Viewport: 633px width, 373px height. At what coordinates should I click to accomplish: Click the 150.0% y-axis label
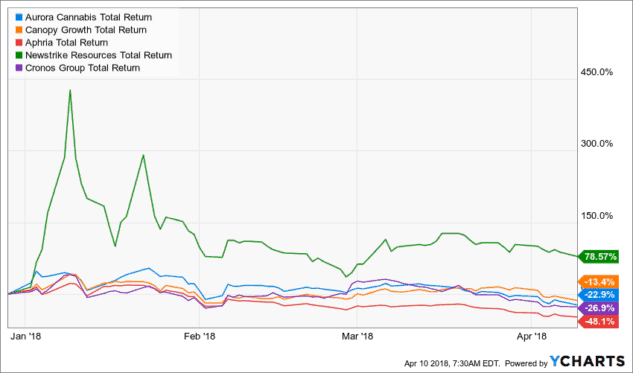598,216
